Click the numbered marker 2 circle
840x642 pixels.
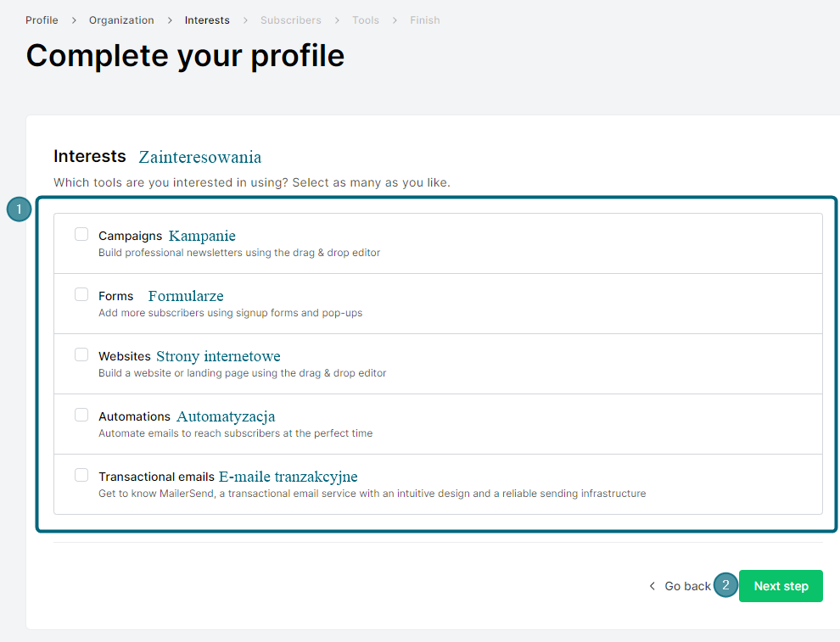click(726, 584)
